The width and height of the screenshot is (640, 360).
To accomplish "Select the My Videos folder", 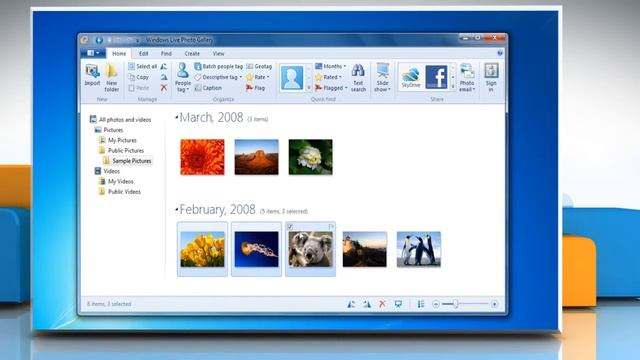I will click(116, 181).
